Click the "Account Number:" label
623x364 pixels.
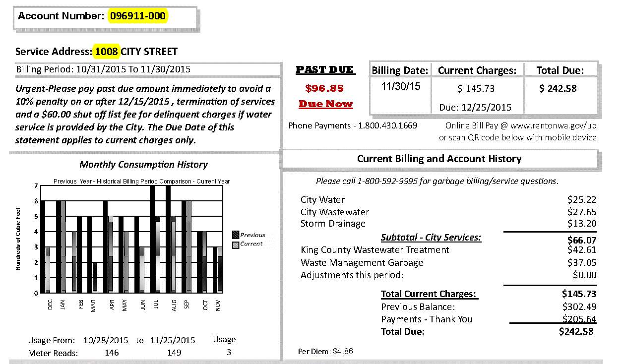click(x=61, y=16)
